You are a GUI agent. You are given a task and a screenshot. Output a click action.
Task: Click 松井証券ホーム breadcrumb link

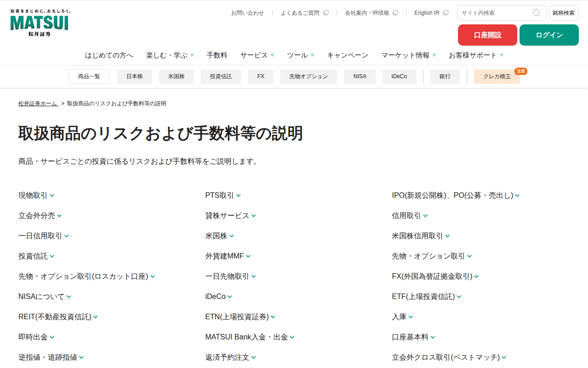(x=38, y=103)
